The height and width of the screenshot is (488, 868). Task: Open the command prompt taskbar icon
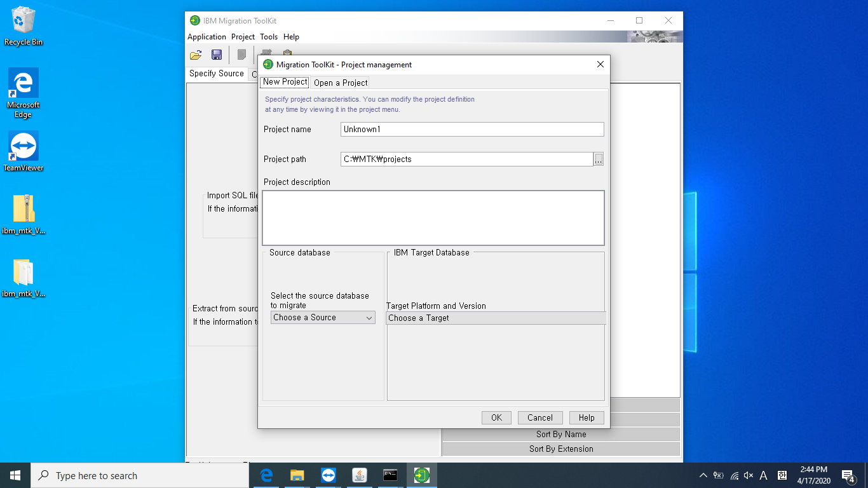tap(390, 475)
